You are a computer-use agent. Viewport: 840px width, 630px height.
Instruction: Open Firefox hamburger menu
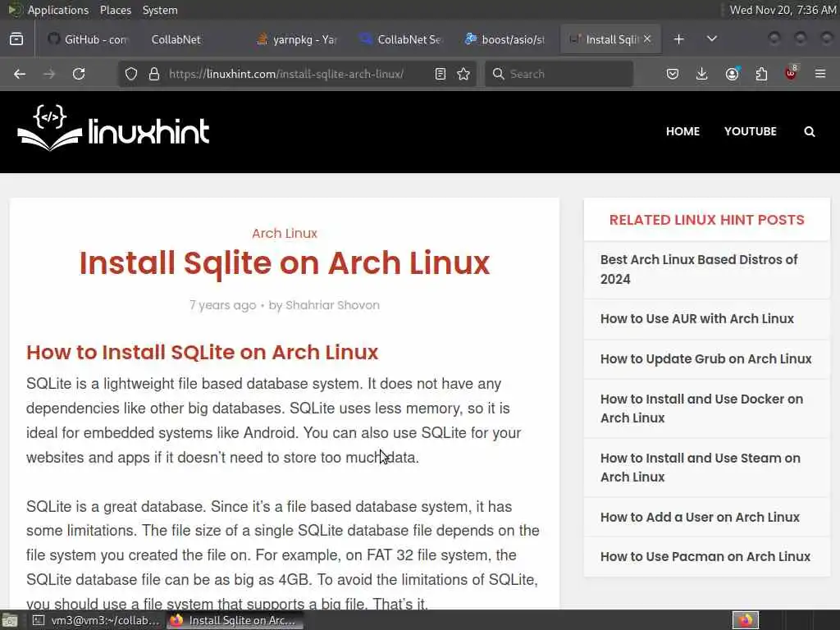[x=820, y=74]
